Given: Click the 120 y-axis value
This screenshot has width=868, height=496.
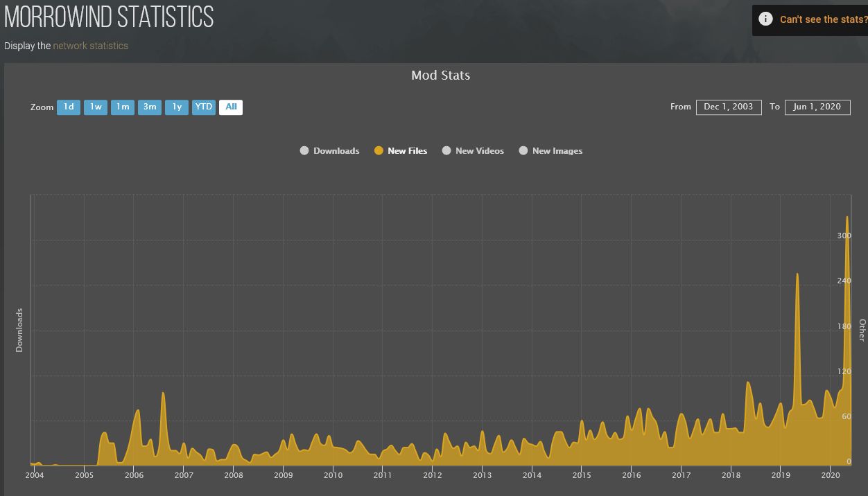Looking at the screenshot, I should (x=844, y=371).
